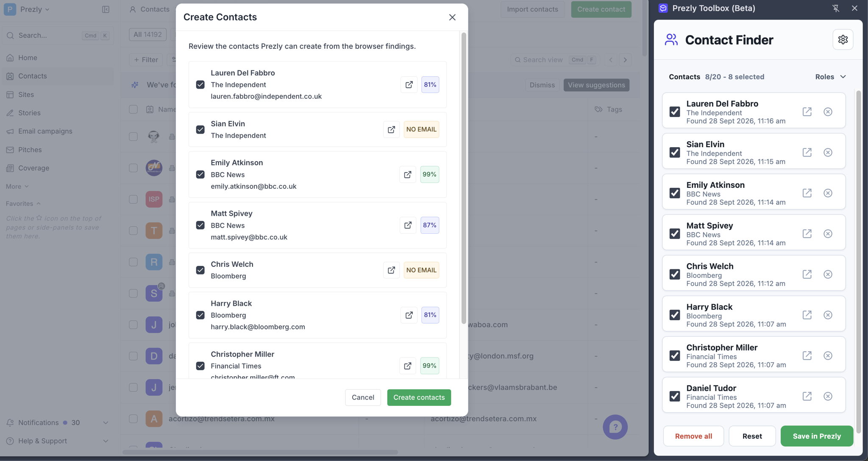868x461 pixels.
Task: Uncheck Lauren Del Fabbro in Create Contacts dialog
Action: [x=200, y=84]
